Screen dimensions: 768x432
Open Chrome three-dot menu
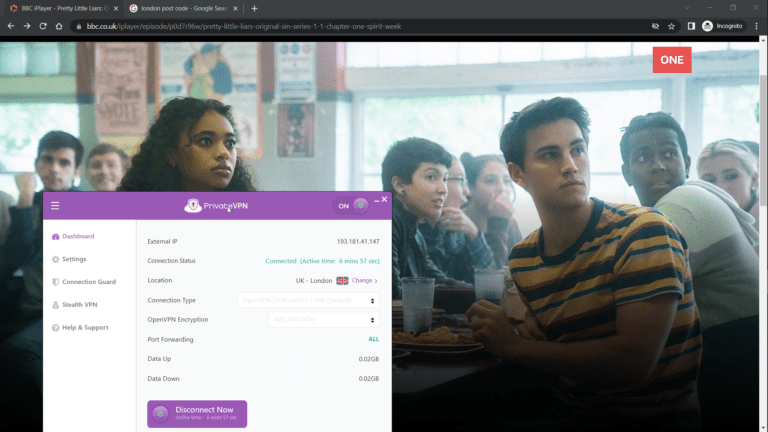tap(757, 26)
